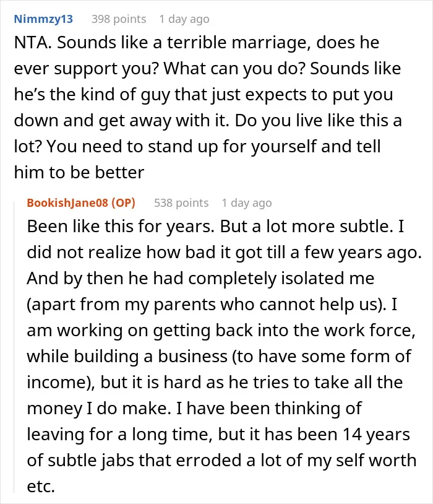Click the (OP) tag beside BookishJane08

(123, 203)
